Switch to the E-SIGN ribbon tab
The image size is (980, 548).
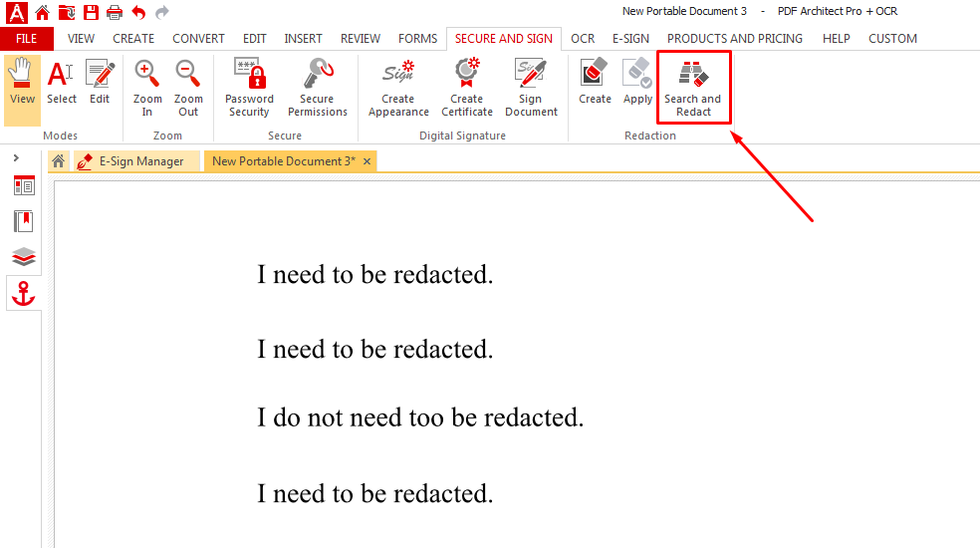tap(630, 39)
